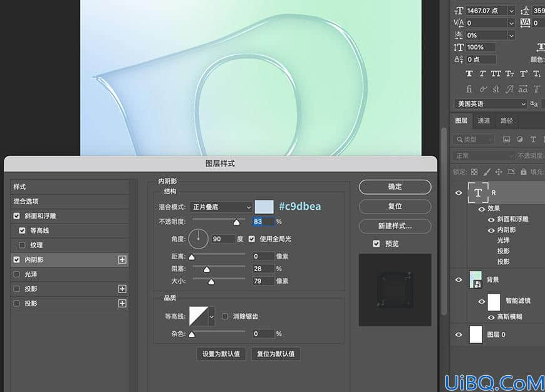Toggle discretionary ligatures (st) icon
The height and width of the screenshot is (392, 545).
tap(496, 89)
